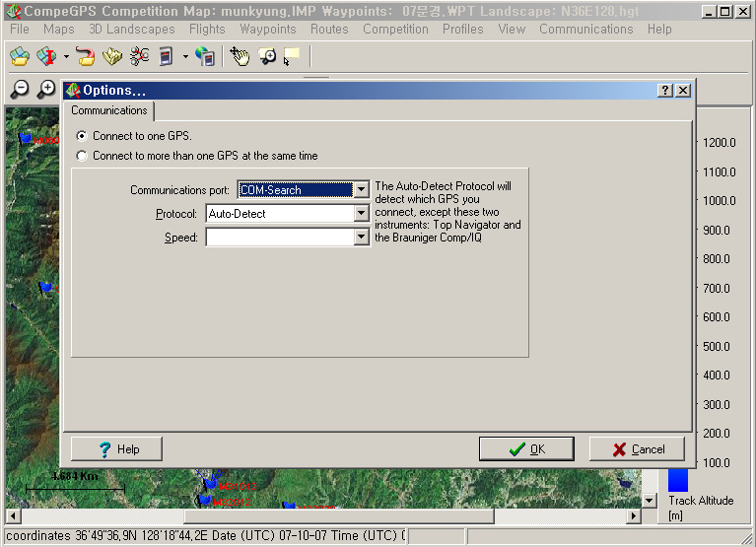Click the COM-Search port field
The height and width of the screenshot is (547, 756).
click(x=296, y=190)
